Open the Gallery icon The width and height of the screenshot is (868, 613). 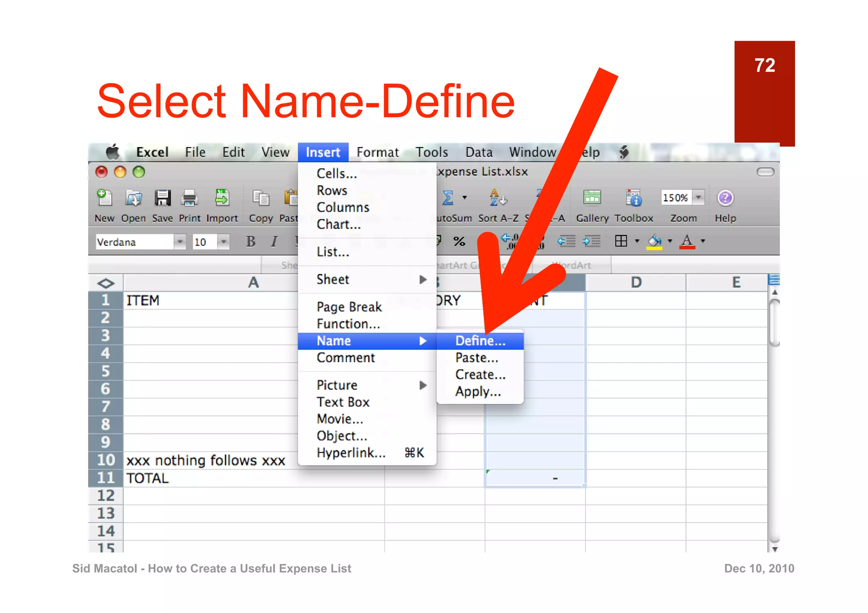coord(592,198)
